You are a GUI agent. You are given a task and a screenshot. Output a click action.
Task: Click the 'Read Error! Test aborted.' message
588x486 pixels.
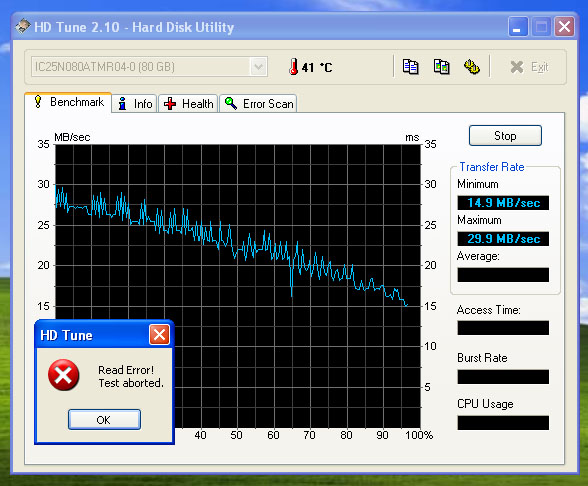pos(131,376)
